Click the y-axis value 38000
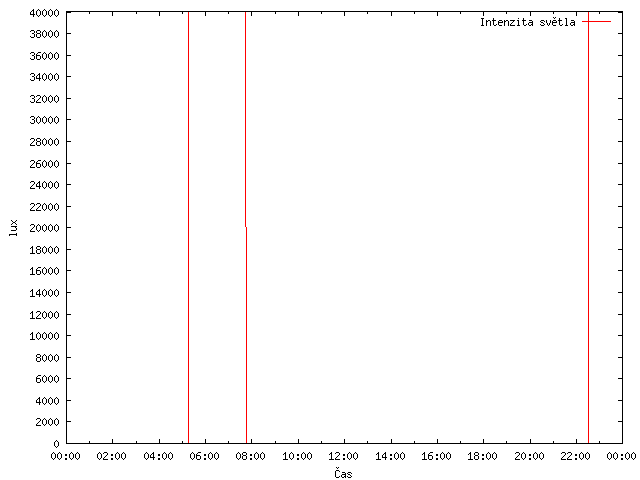Screen dimensions: 640x480 (x=44, y=34)
